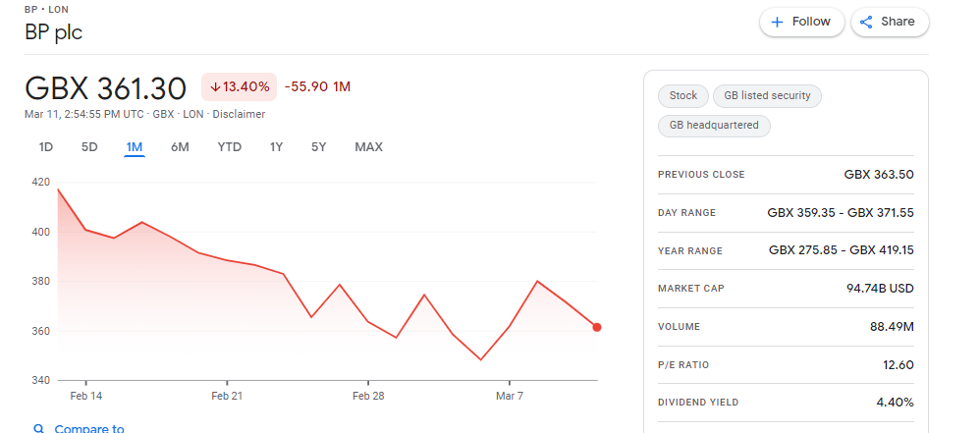Click the Mar 7 axis label

(510, 396)
